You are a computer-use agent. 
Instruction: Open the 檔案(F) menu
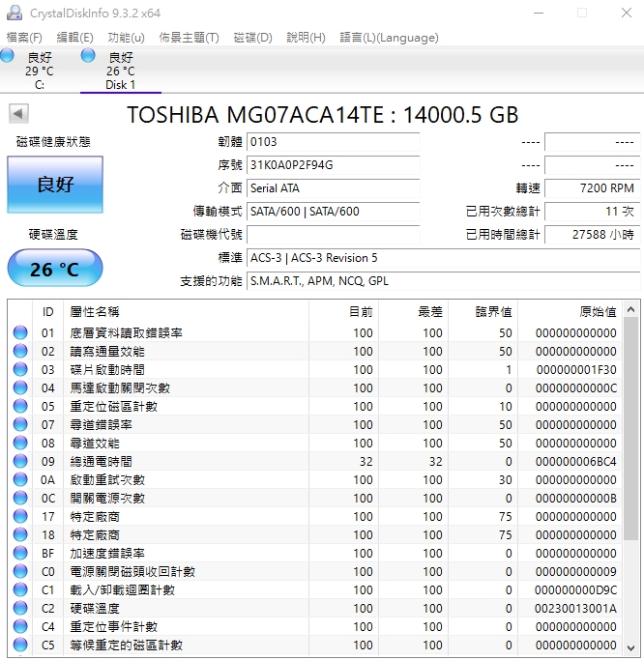click(24, 38)
